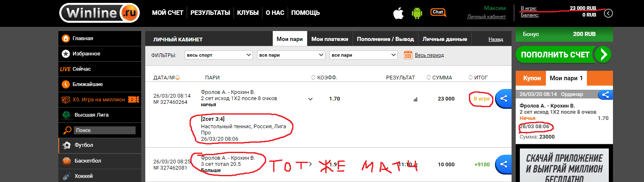This screenshot has height=182, width=644.
Task: Sort the table by ДАТА/№ arrows
Action: click(178, 77)
